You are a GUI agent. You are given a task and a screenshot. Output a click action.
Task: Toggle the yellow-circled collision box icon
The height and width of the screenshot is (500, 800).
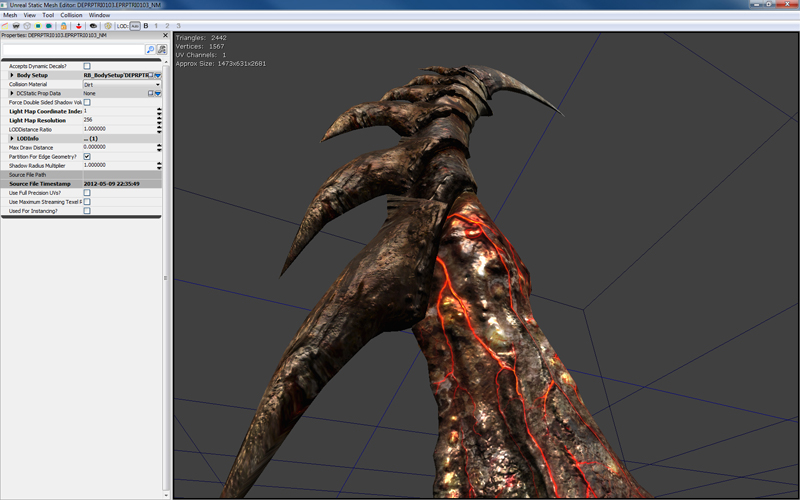[38, 26]
